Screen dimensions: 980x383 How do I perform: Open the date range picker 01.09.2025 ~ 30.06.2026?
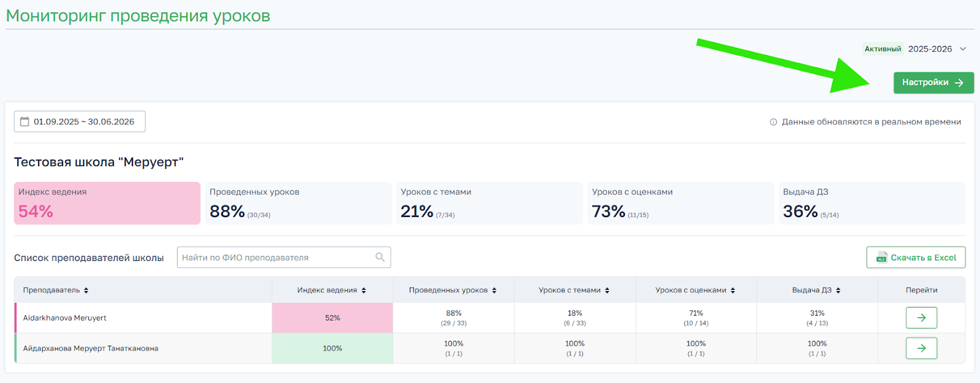pos(80,121)
